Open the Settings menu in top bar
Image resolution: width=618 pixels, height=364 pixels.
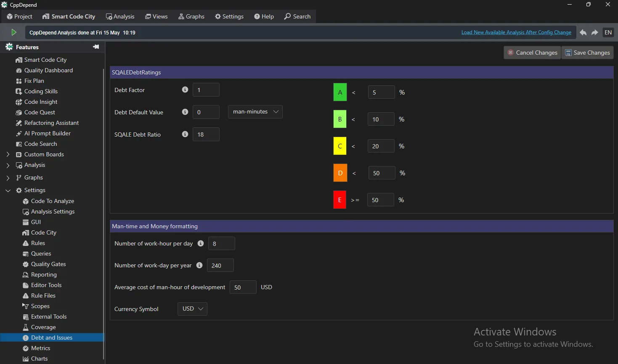[x=229, y=16]
